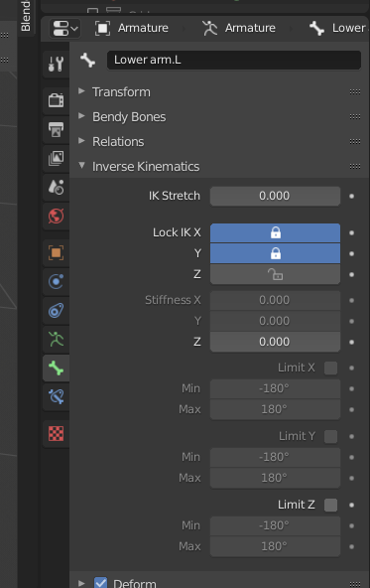The height and width of the screenshot is (588, 370).
Task: Animate Stiffness Z using its dot button
Action: (x=352, y=342)
